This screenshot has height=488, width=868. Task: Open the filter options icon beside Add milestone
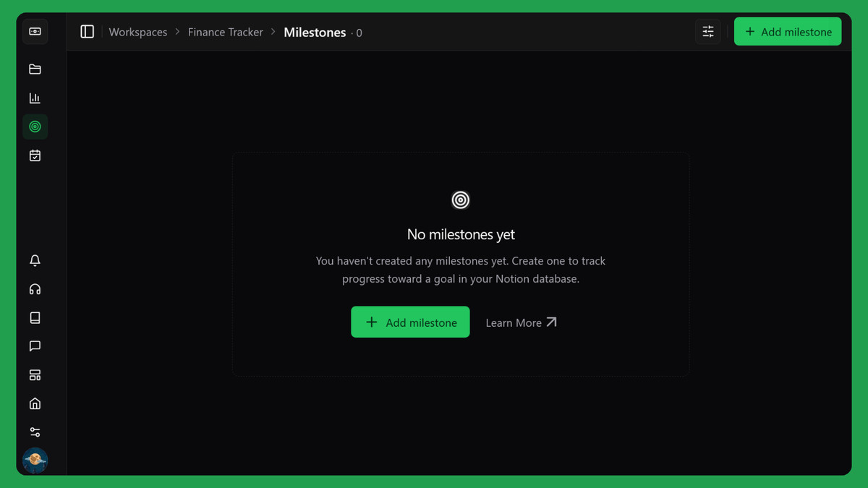click(x=708, y=32)
